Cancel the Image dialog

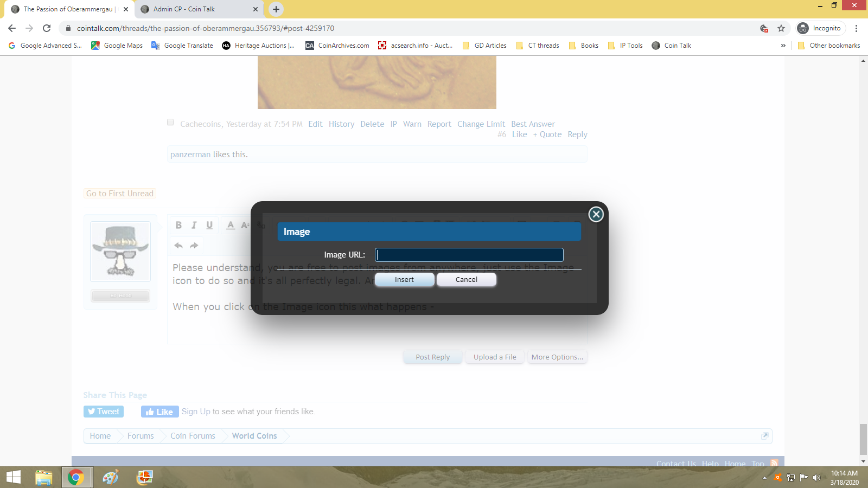(467, 280)
